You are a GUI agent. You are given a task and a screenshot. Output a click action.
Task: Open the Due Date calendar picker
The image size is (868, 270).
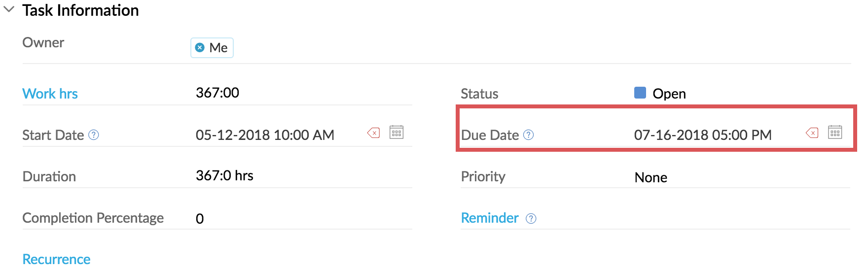click(835, 132)
